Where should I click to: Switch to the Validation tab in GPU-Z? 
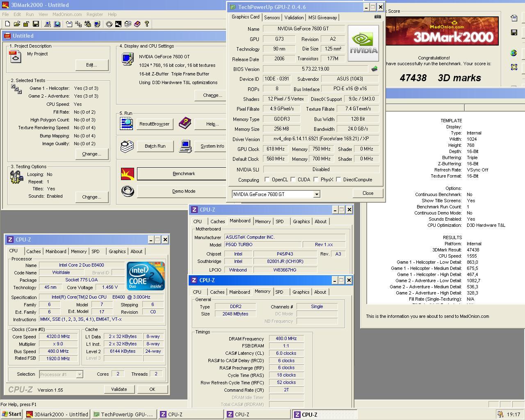(x=294, y=17)
